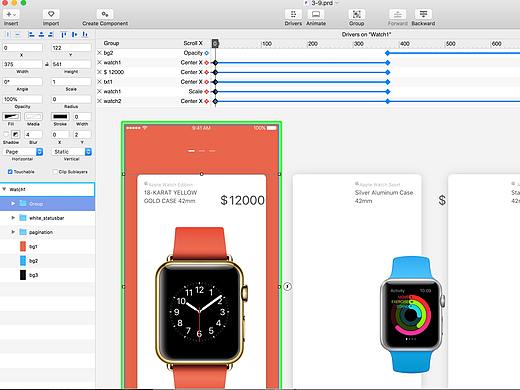Remove the txt1 driver row
The height and width of the screenshot is (390, 520).
pyautogui.click(x=99, y=82)
